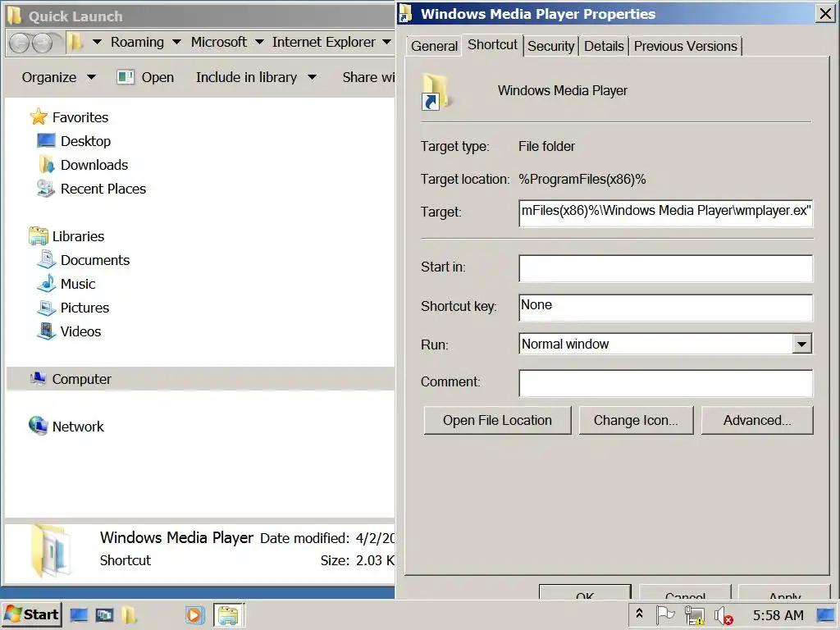Switch to the General tab
This screenshot has width=840, height=630.
(x=434, y=46)
